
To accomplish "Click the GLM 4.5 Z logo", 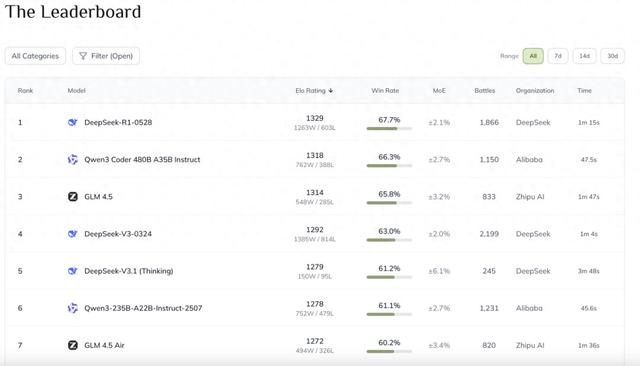I will [73, 197].
